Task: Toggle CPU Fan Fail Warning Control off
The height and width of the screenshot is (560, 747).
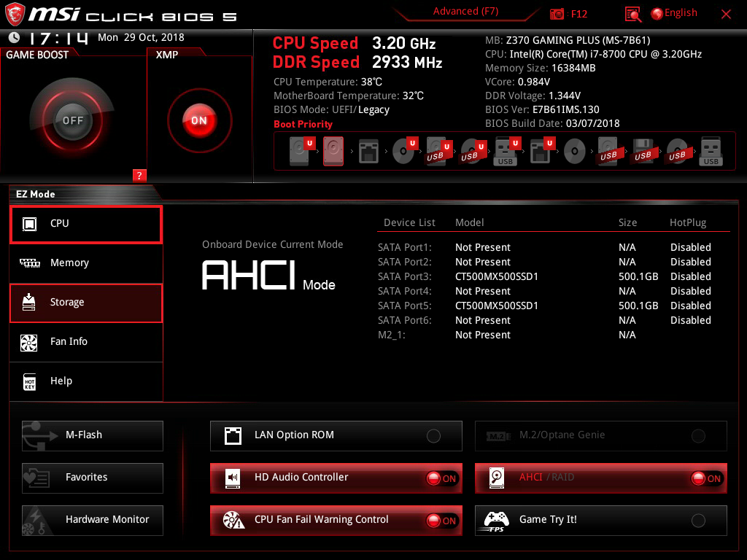Action: [441, 521]
